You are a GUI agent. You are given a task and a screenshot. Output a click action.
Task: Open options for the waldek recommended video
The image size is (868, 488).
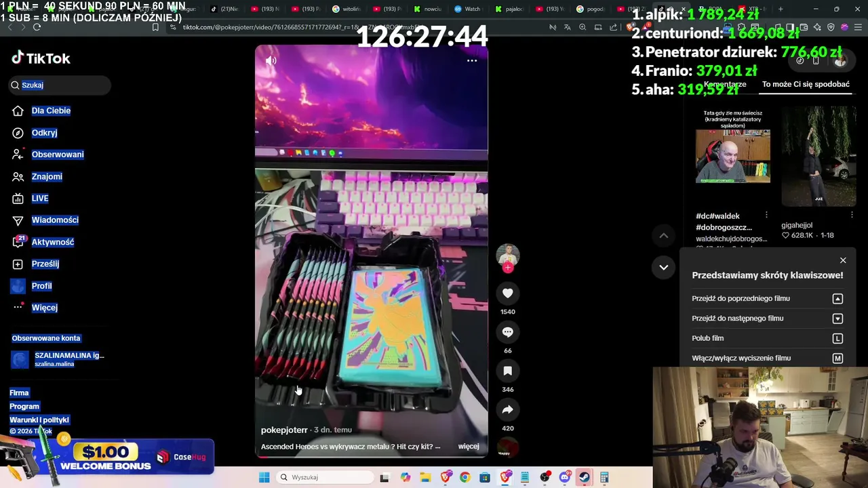[x=766, y=215]
